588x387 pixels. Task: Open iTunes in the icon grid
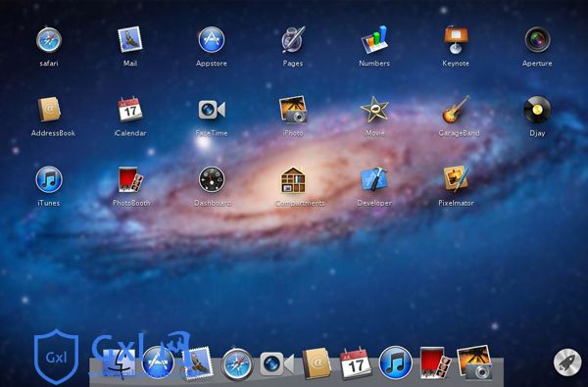(x=49, y=179)
